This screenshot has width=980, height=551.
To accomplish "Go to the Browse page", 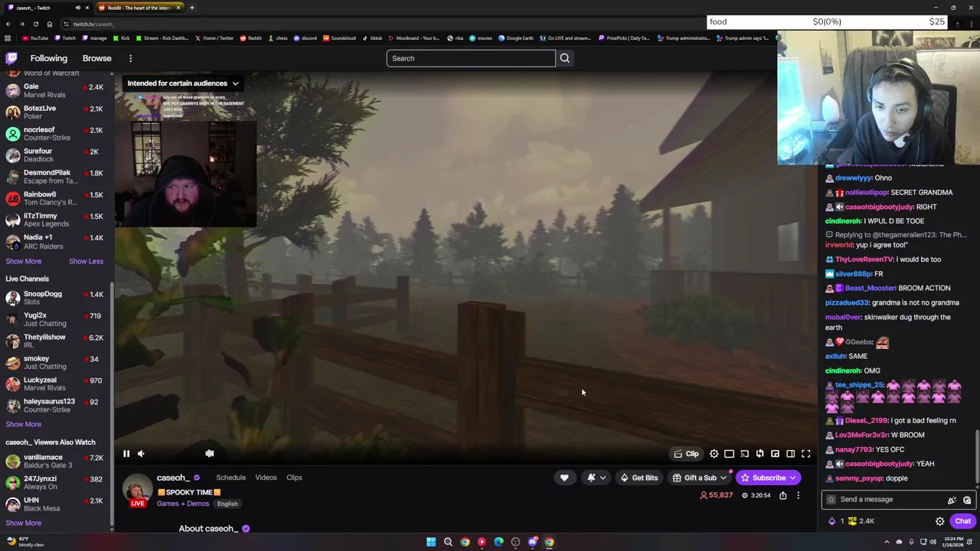I will coord(96,58).
